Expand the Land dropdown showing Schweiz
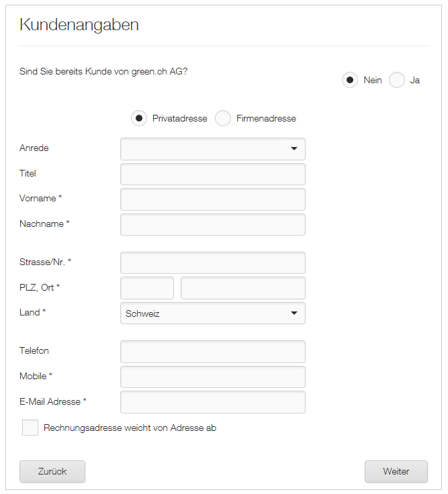 pyautogui.click(x=212, y=313)
